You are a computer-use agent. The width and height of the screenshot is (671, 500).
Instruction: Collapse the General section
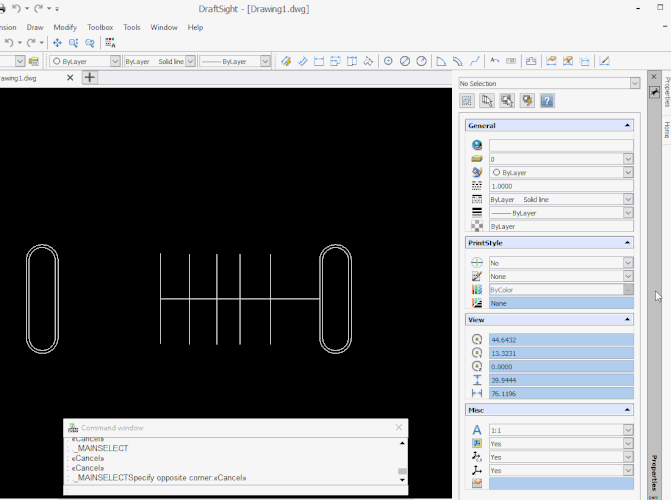627,125
